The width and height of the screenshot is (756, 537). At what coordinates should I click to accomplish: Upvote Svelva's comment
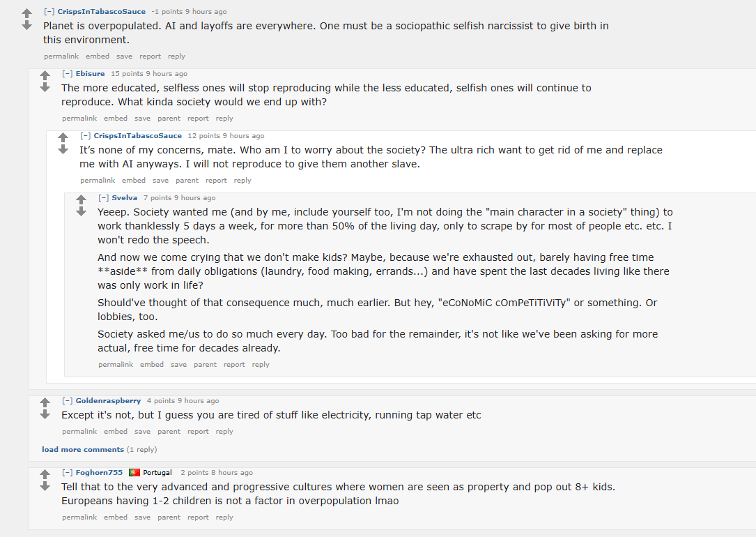coord(81,199)
